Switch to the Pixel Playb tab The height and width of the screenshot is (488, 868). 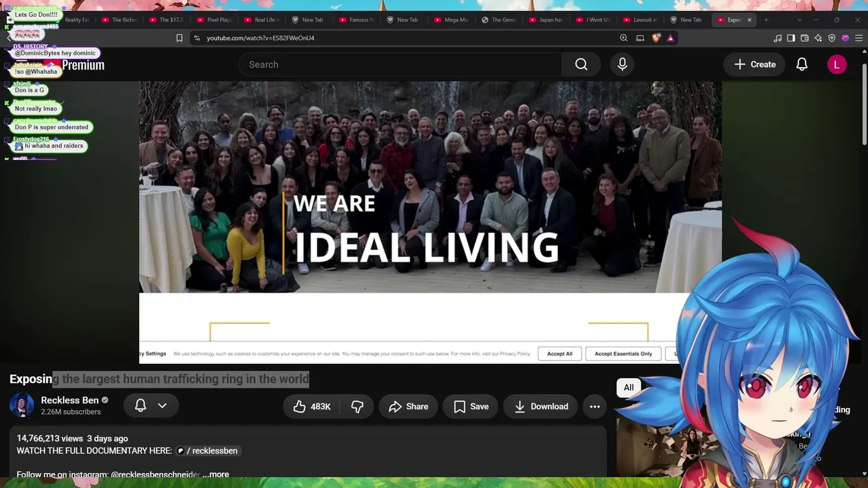pyautogui.click(x=215, y=20)
